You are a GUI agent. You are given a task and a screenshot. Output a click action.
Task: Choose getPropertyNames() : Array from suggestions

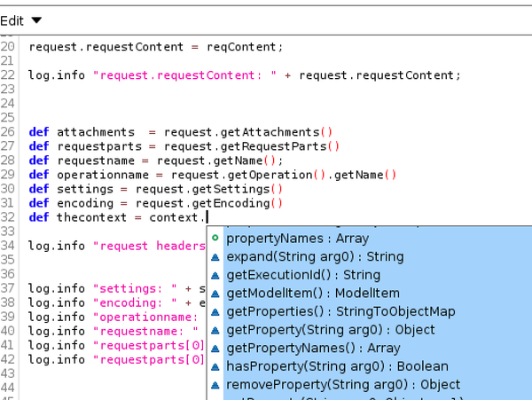[313, 349]
